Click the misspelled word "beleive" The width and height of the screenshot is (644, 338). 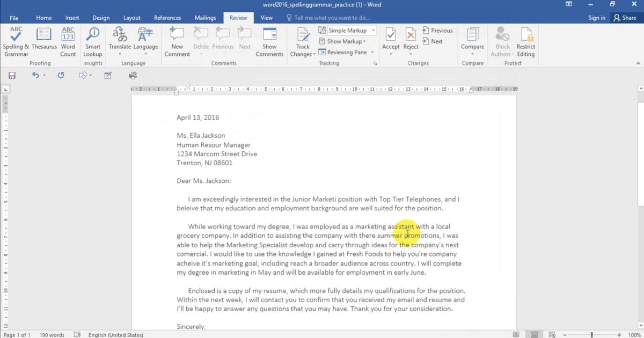(x=187, y=208)
